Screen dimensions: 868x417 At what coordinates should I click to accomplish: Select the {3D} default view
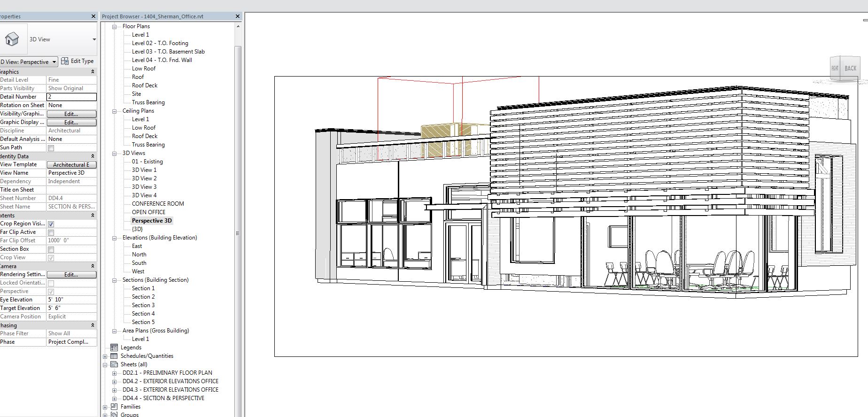137,229
